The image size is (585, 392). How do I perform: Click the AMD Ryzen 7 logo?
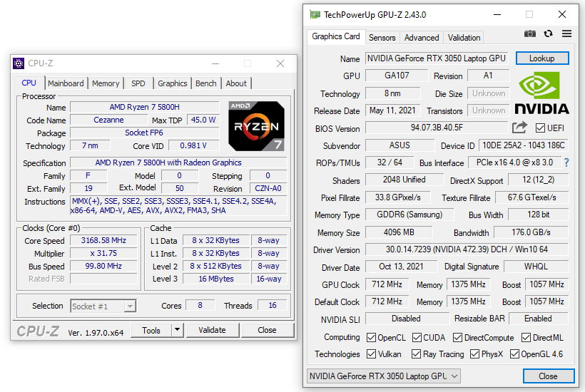pos(257,126)
